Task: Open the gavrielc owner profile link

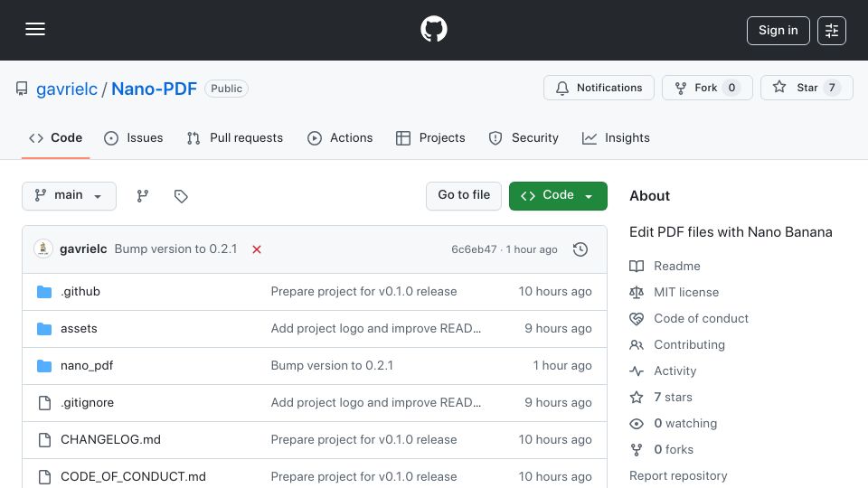Action: [x=66, y=89]
